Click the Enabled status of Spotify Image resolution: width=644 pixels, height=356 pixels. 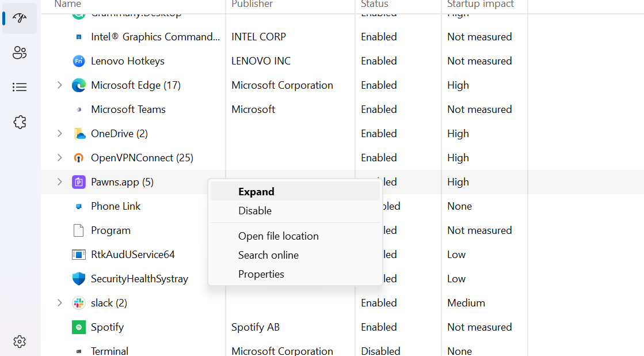coord(379,327)
